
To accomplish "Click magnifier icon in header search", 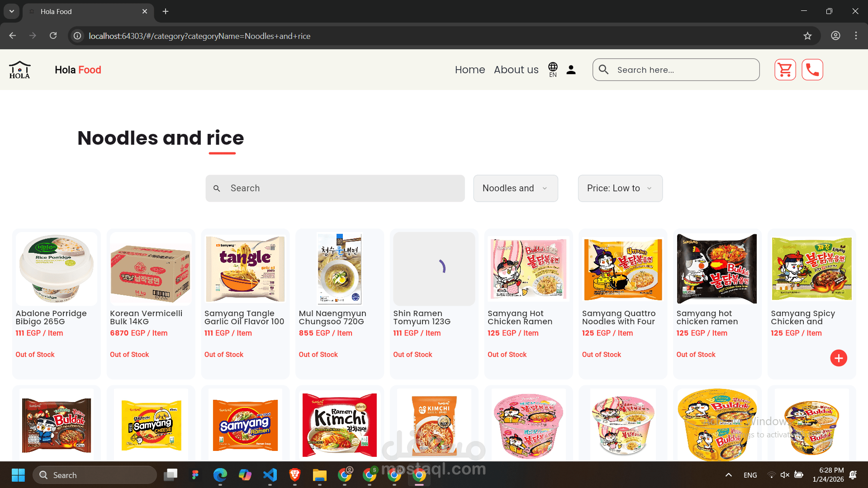I will (x=603, y=70).
